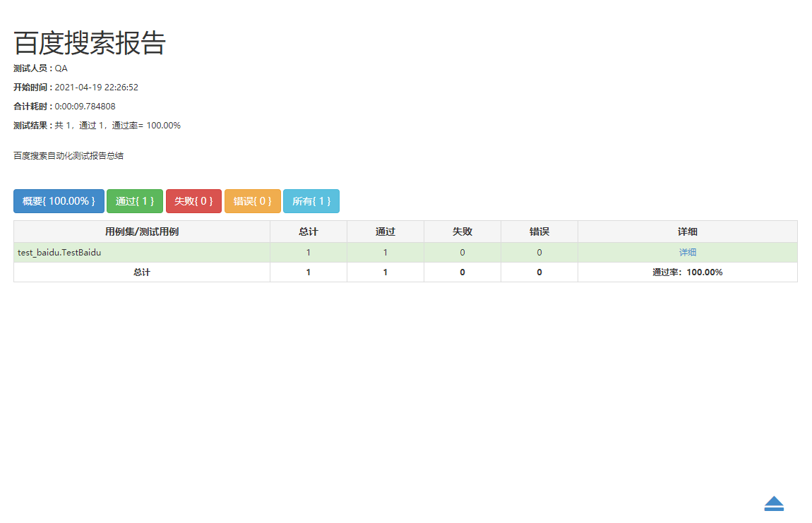Select the start time 2021-04-19 22:26:52
This screenshot has width=812, height=523.
pos(96,87)
